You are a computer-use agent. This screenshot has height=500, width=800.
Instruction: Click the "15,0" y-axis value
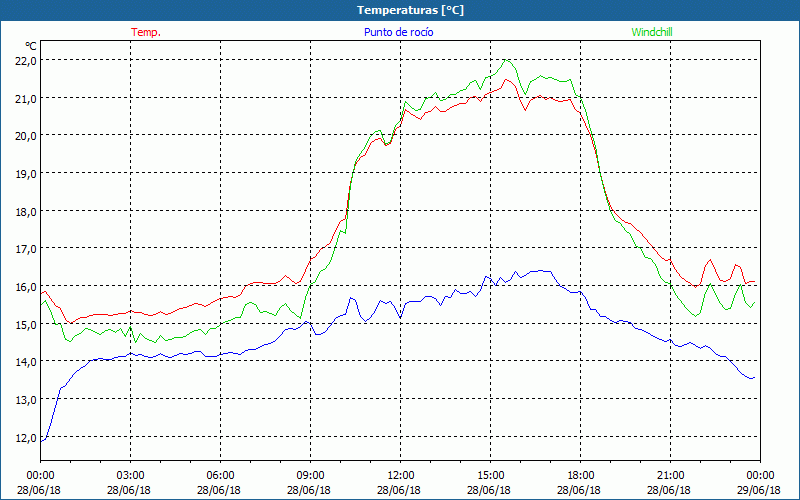click(27, 324)
